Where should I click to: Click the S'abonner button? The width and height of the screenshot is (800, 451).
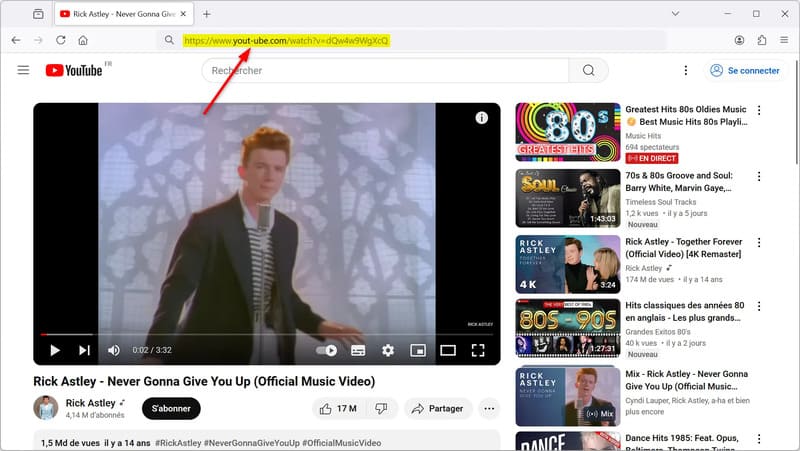tap(171, 408)
